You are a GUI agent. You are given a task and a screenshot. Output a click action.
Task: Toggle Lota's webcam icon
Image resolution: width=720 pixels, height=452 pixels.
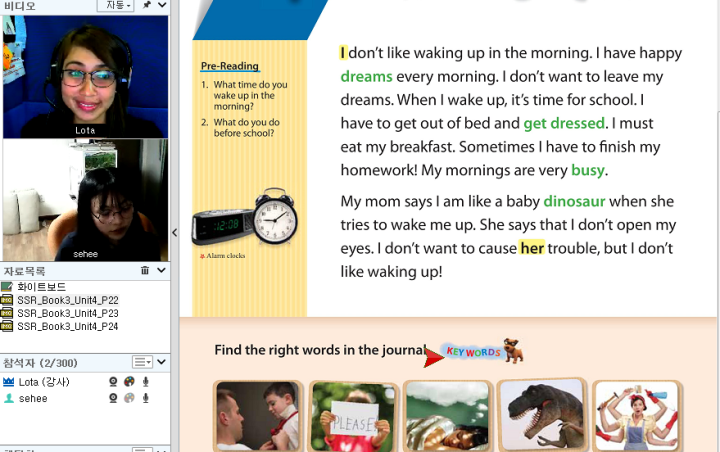(x=113, y=381)
